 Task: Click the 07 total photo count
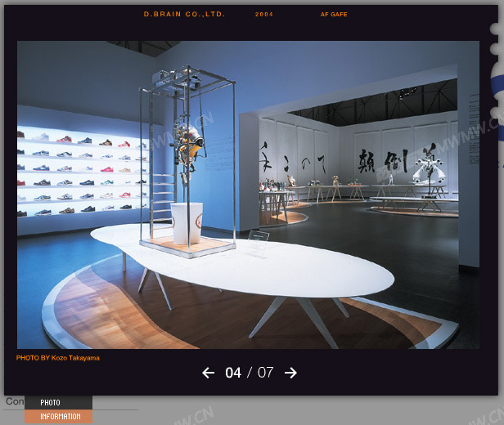(265, 373)
